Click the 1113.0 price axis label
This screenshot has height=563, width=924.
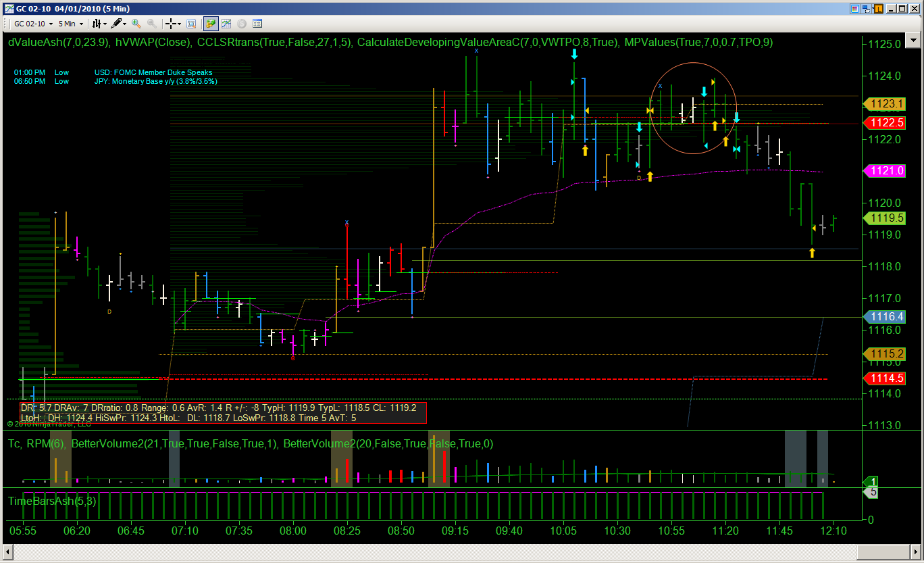tap(884, 425)
